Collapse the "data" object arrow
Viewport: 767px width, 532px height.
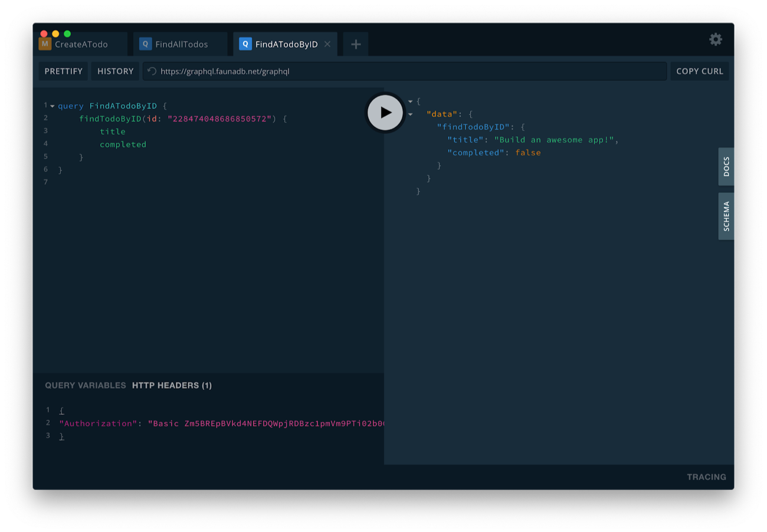coord(411,114)
